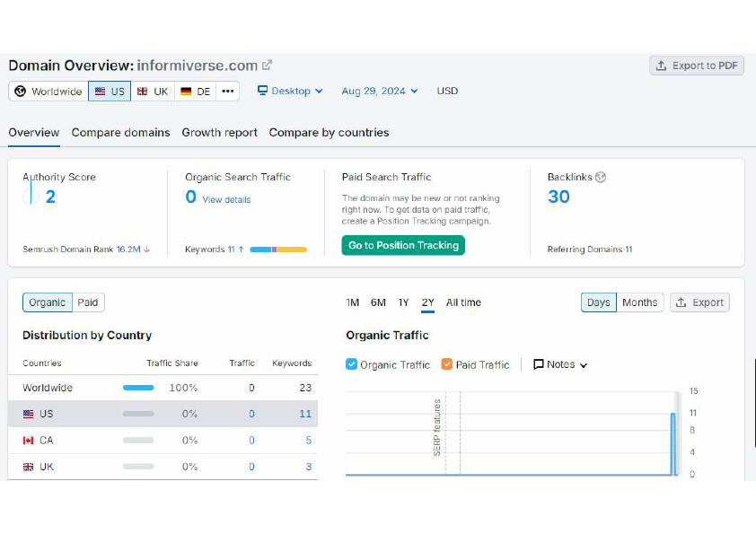The width and height of the screenshot is (756, 534).
Task: Select the Worldwide globe icon
Action: pyautogui.click(x=21, y=91)
